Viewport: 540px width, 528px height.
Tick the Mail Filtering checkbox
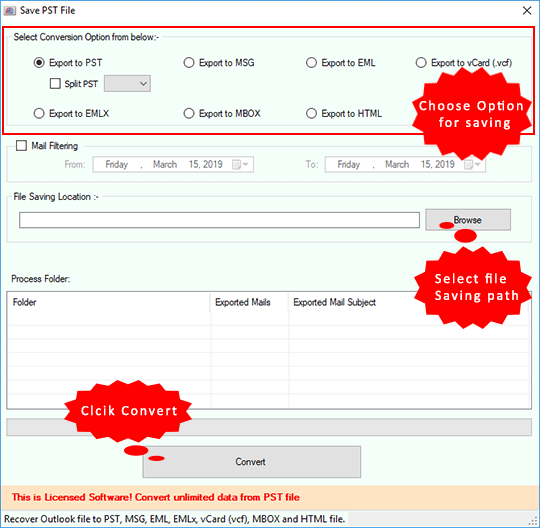coord(21,146)
